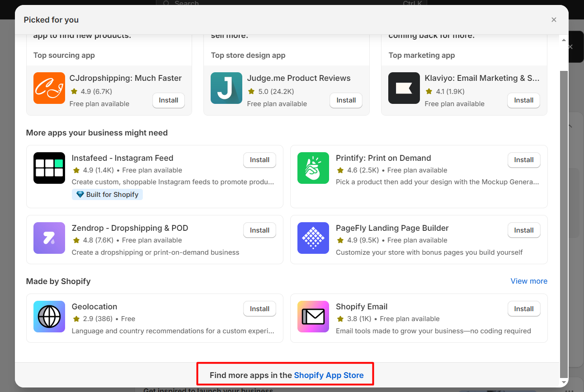The width and height of the screenshot is (584, 392).
Task: Click the CJdropshipping app icon
Action: pos(49,88)
